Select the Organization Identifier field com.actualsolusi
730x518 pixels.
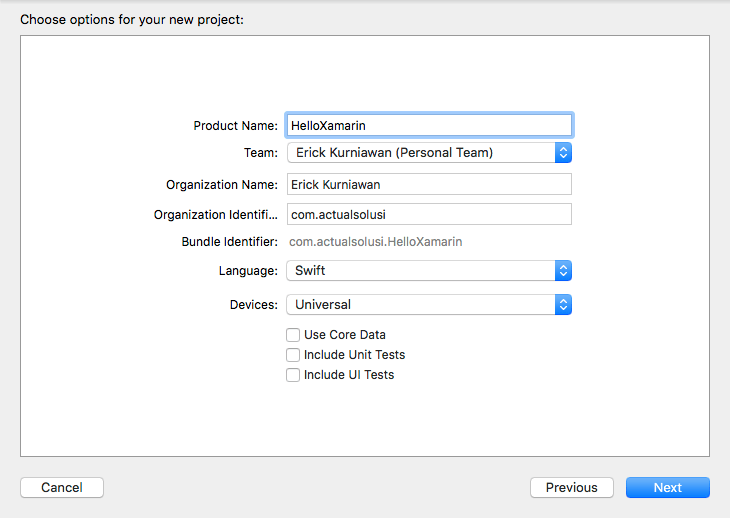(429, 214)
